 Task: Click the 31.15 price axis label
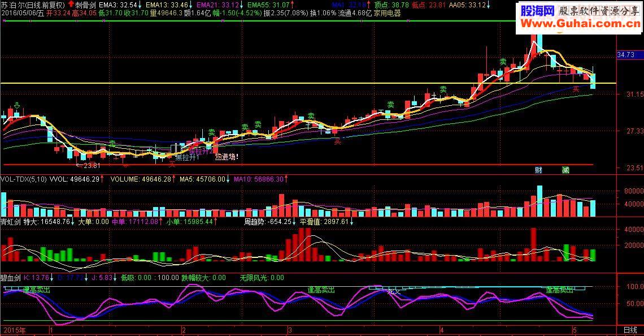[x=634, y=94]
